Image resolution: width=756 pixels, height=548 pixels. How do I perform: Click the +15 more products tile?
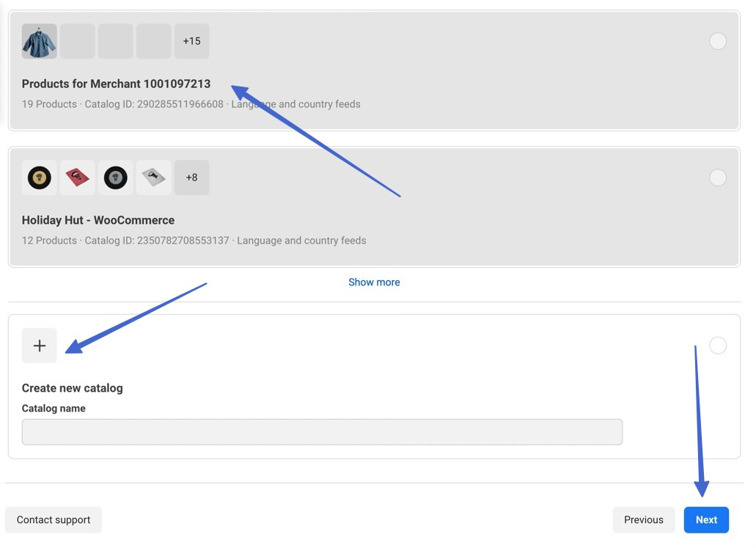point(191,41)
